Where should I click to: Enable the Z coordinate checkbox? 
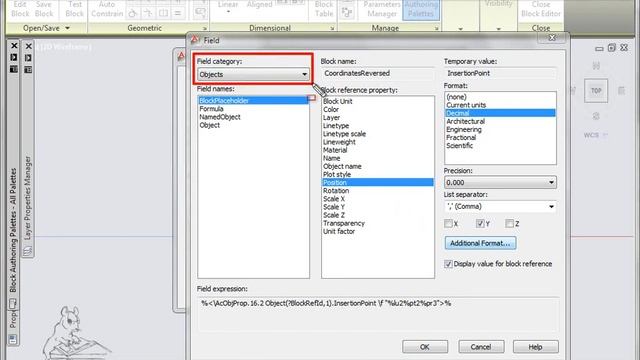click(x=509, y=223)
